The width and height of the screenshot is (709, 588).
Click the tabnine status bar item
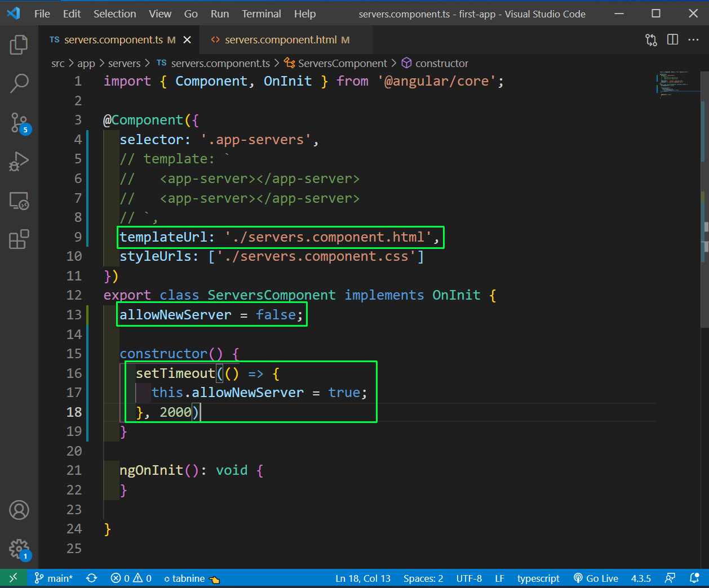tap(191, 578)
